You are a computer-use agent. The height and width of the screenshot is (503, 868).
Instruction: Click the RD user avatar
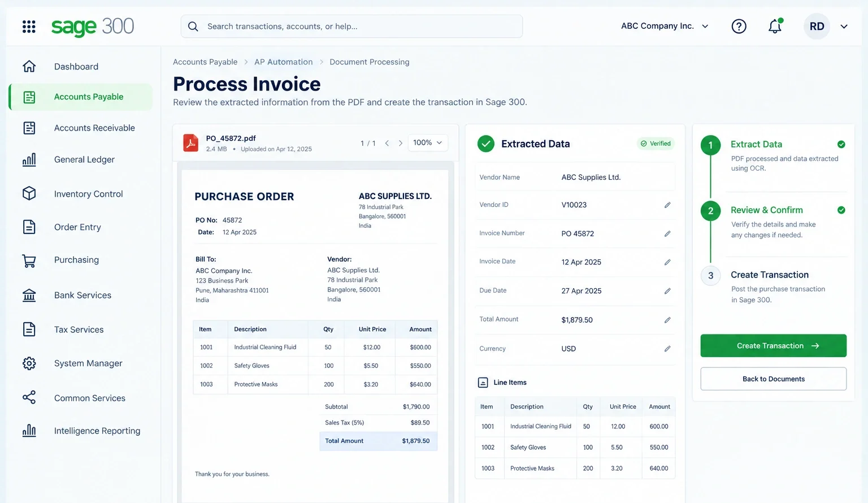point(817,27)
